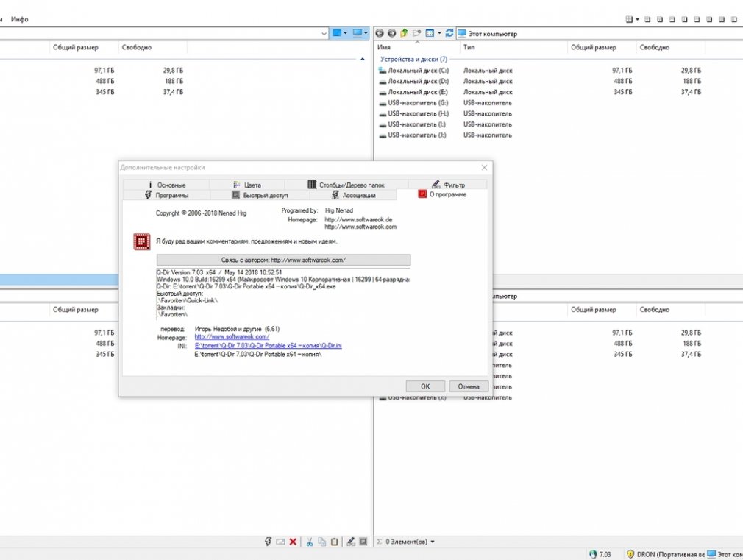
Task: Click computer icon in top-right address bar
Action: [x=461, y=33]
